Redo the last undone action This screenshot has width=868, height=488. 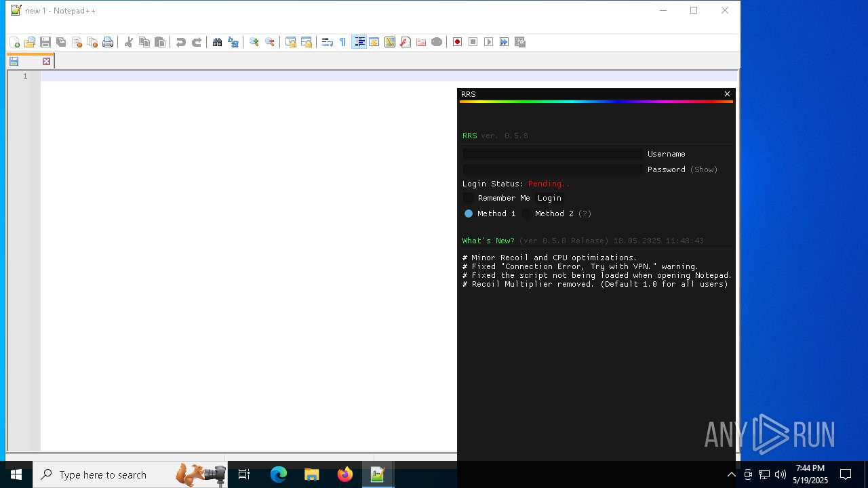(x=197, y=42)
